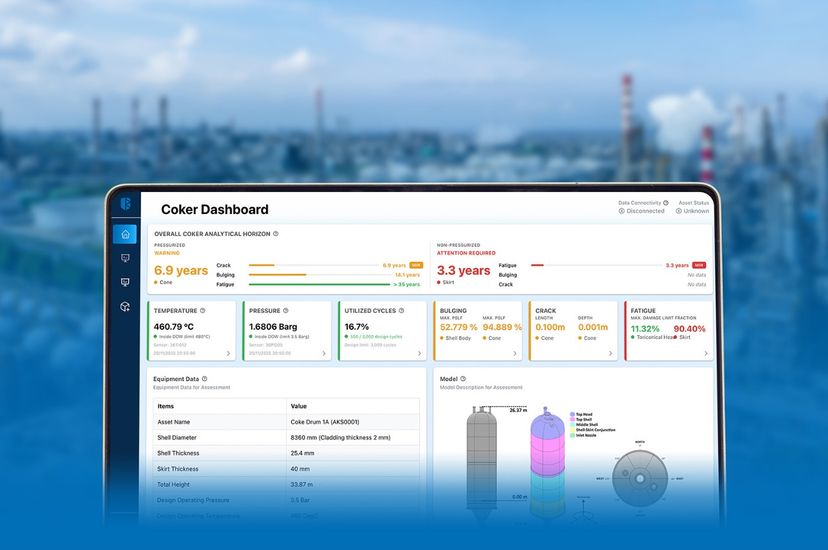This screenshot has height=550, width=828.
Task: Expand the Bulging card chevron
Action: click(515, 354)
